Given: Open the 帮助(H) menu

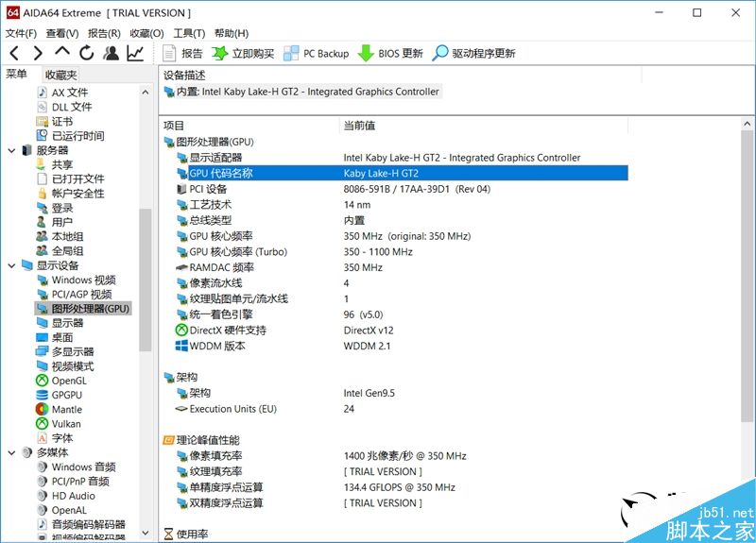Looking at the screenshot, I should 232,33.
